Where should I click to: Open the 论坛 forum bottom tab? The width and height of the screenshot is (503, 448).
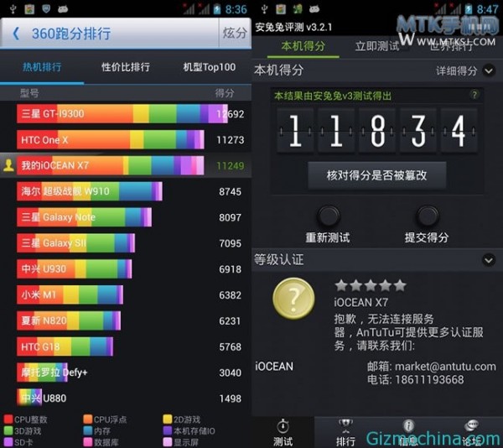point(471,432)
